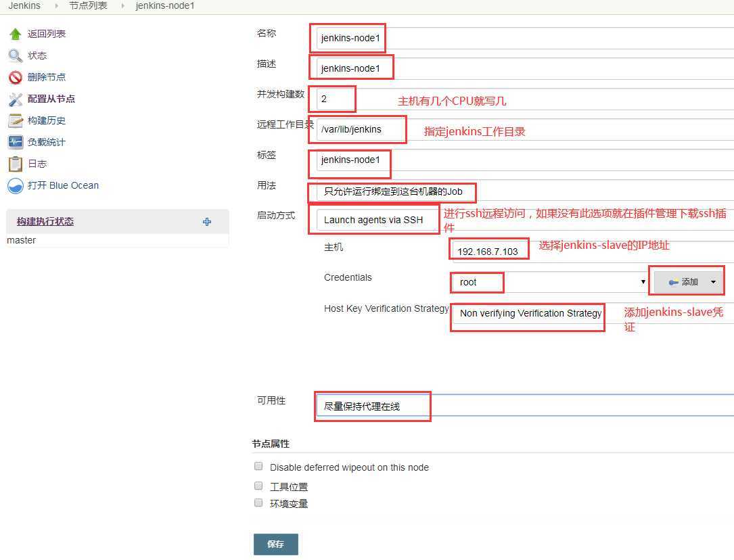Open 构建历史 in the sidebar
Viewport: 734px width, 560px height.
[47, 120]
